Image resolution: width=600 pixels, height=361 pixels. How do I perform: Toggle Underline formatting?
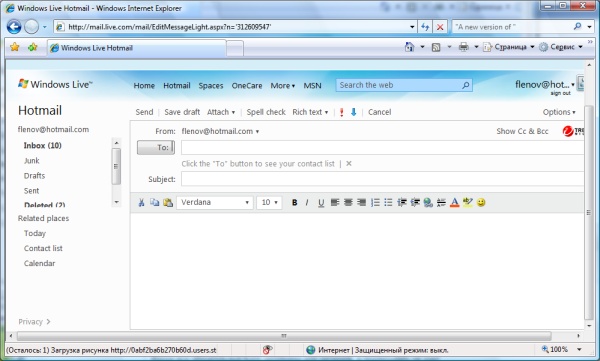(x=321, y=203)
